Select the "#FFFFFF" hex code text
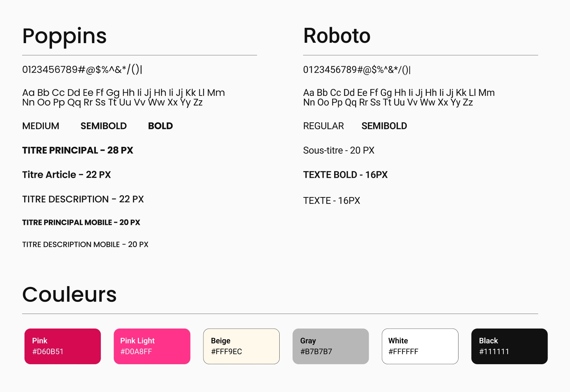The width and height of the screenshot is (570, 392). click(x=403, y=352)
